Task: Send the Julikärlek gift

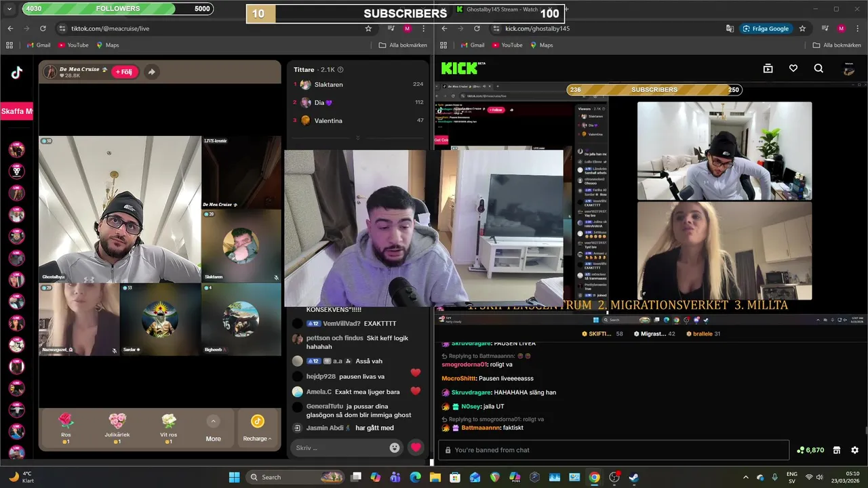Action: click(x=117, y=428)
